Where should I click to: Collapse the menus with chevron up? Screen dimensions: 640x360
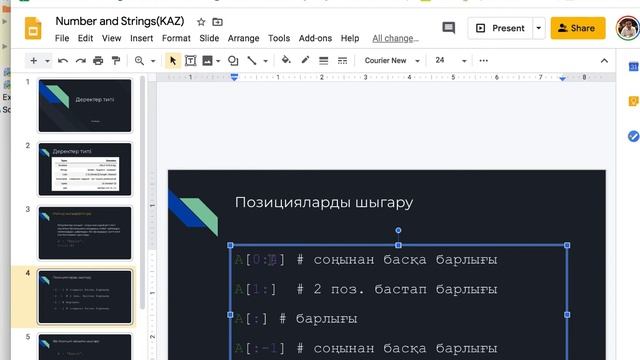[604, 61]
